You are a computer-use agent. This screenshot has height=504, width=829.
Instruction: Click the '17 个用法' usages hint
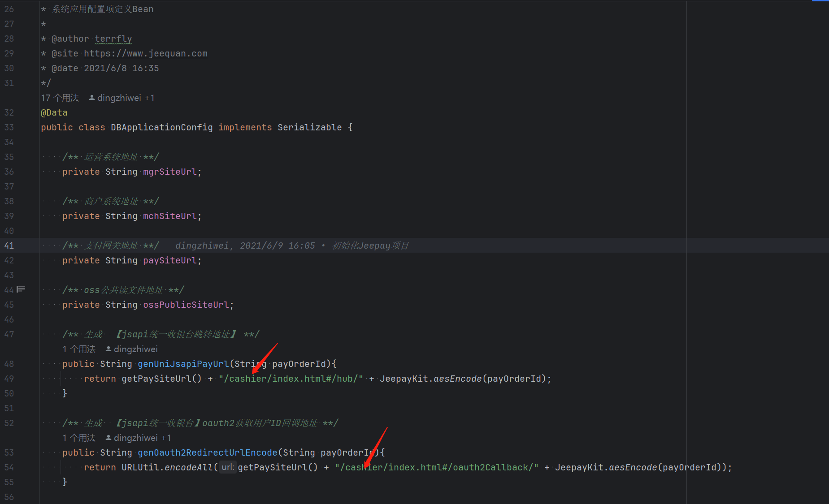point(60,98)
